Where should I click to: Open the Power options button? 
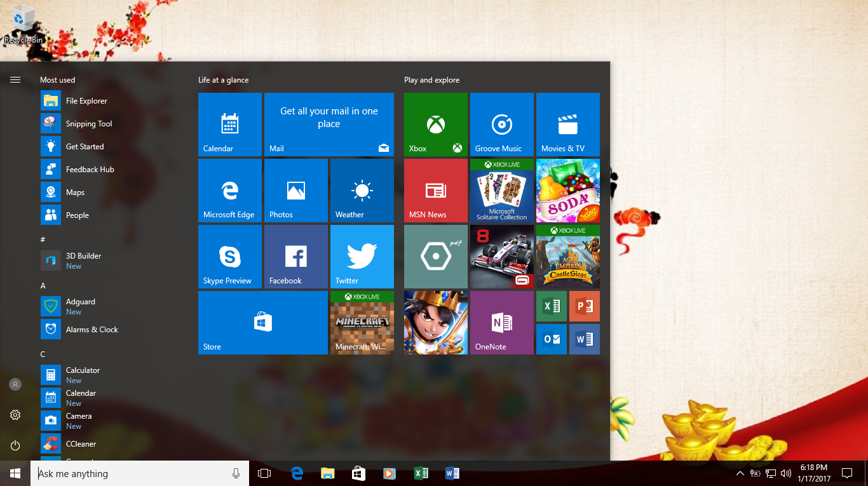[x=15, y=445]
